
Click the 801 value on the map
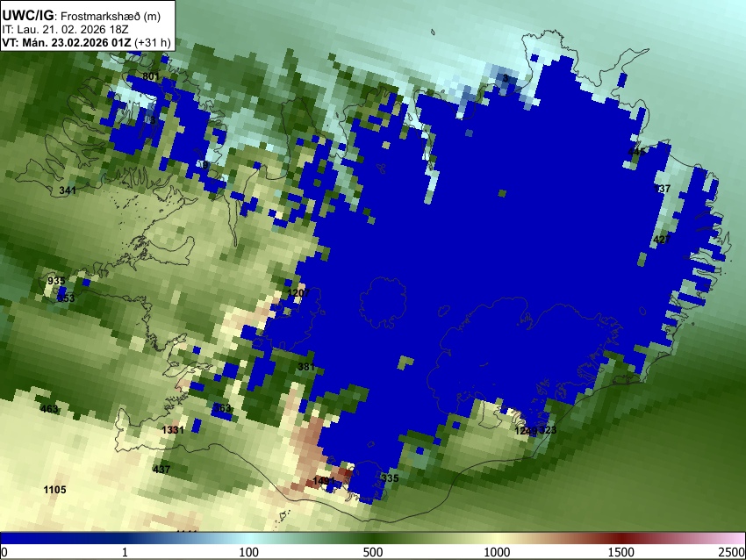tap(151, 76)
